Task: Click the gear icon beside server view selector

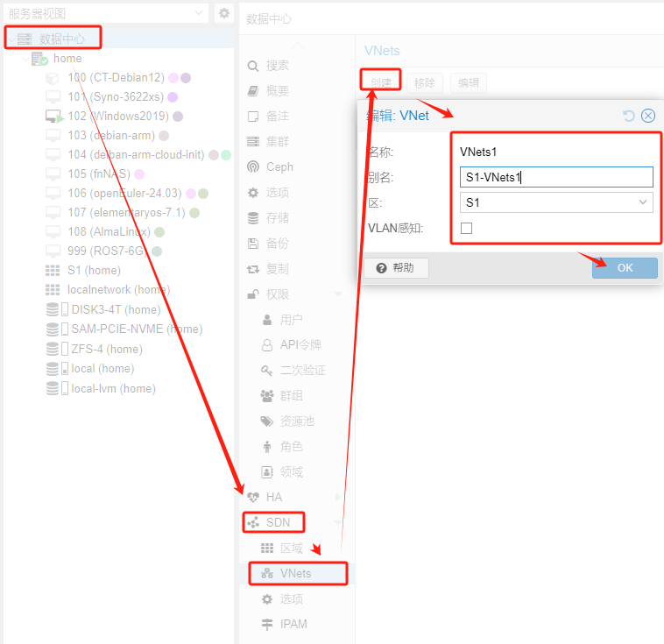Action: point(224,13)
